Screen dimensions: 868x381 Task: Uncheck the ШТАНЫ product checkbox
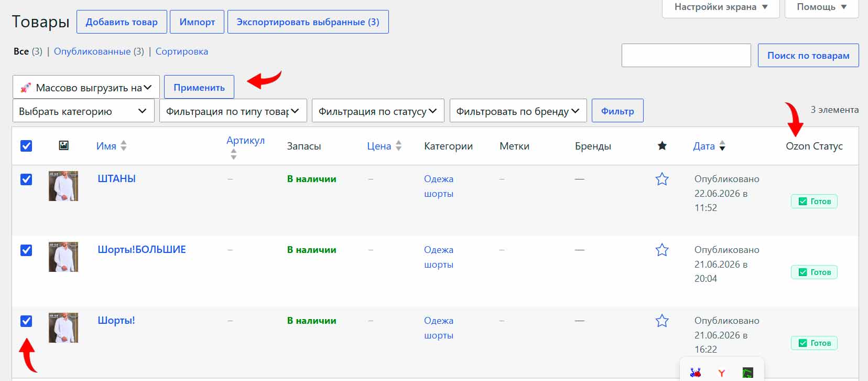(26, 179)
